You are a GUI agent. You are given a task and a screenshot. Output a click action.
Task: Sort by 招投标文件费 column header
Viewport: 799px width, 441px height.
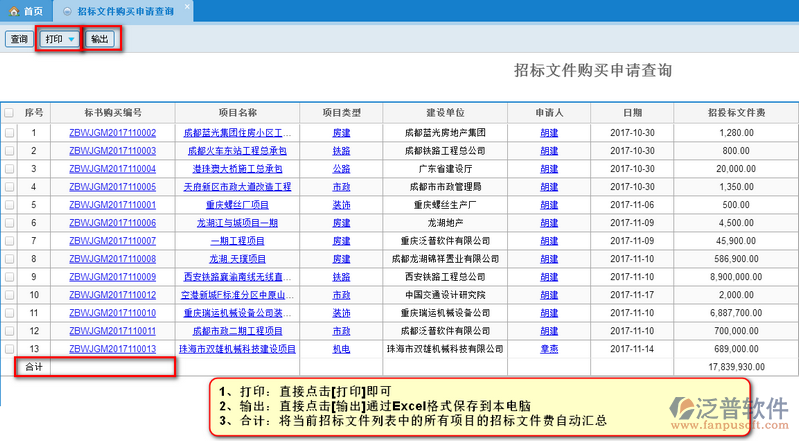point(736,113)
